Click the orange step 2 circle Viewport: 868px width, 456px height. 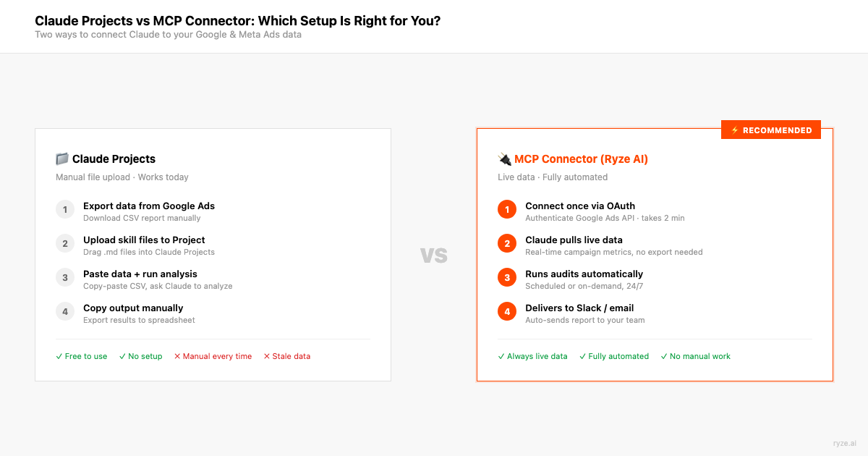[x=507, y=244]
